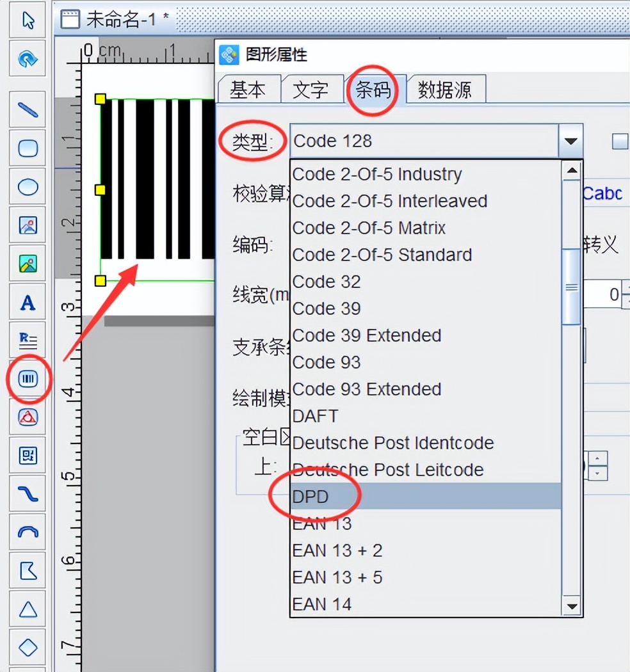The image size is (630, 672).
Task: Choose the ellipse drawing tool
Action: coord(26,186)
